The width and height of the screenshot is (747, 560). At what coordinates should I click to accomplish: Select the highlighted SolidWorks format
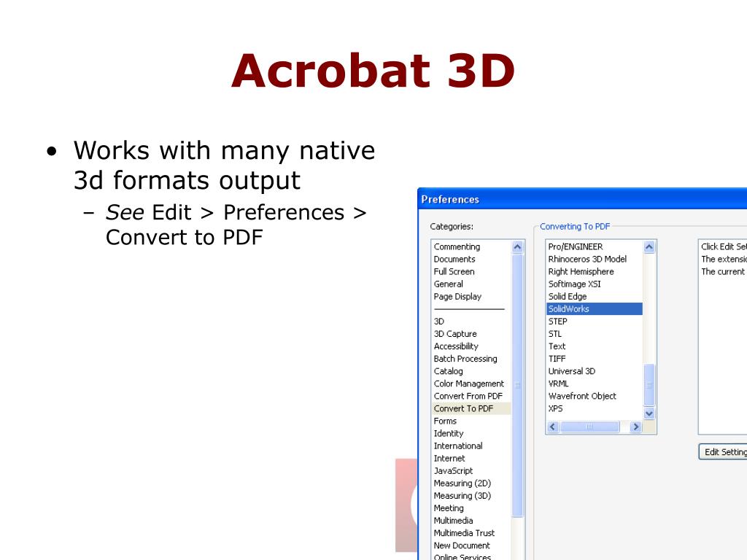(594, 309)
